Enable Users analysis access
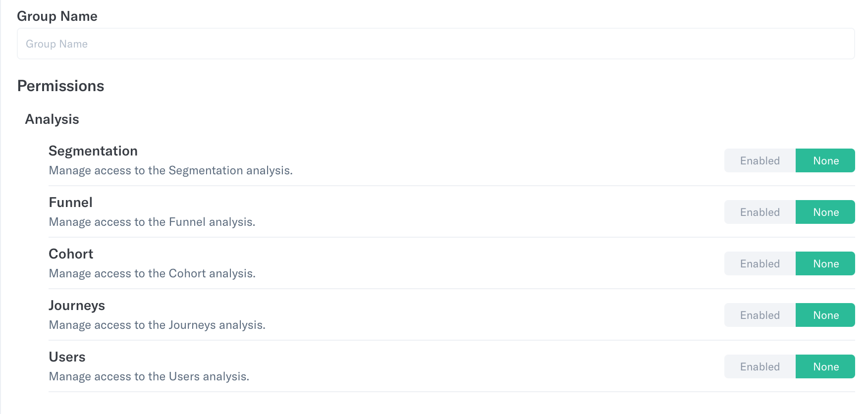 tap(760, 366)
